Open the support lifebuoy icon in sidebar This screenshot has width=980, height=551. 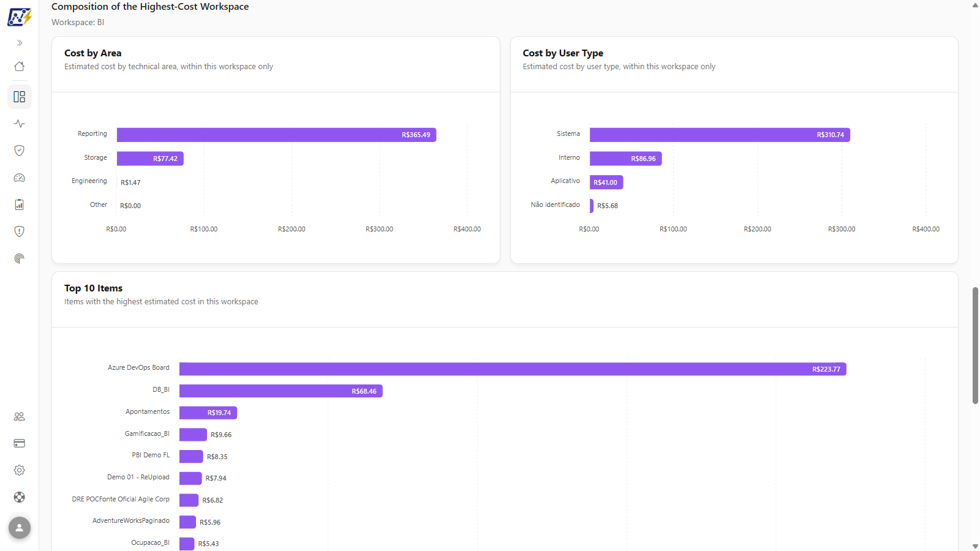click(x=20, y=497)
